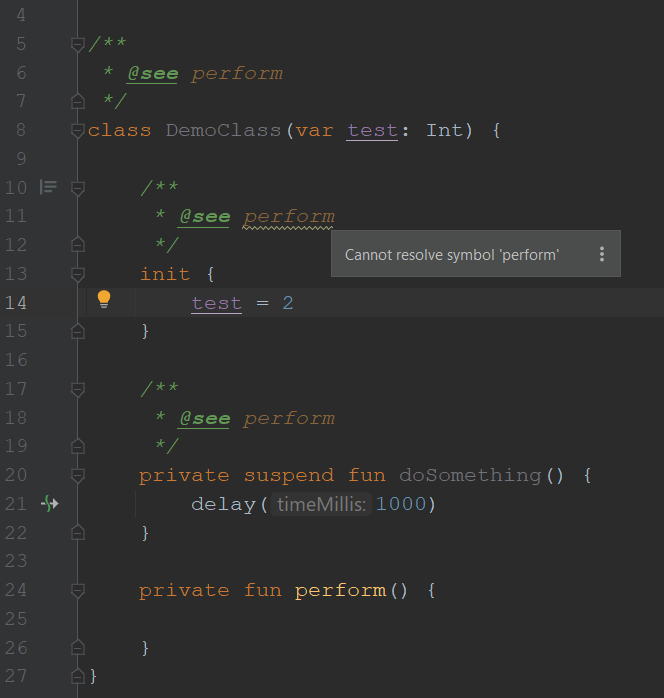This screenshot has height=698, width=664.
Task: Click the '@see' tag on line 11
Action: [205, 217]
